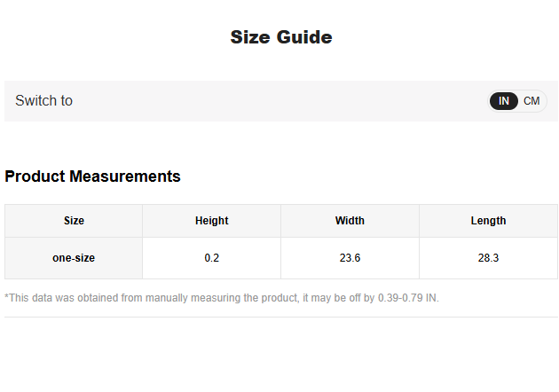
Task: Click the Size Guide heading
Action: click(281, 37)
